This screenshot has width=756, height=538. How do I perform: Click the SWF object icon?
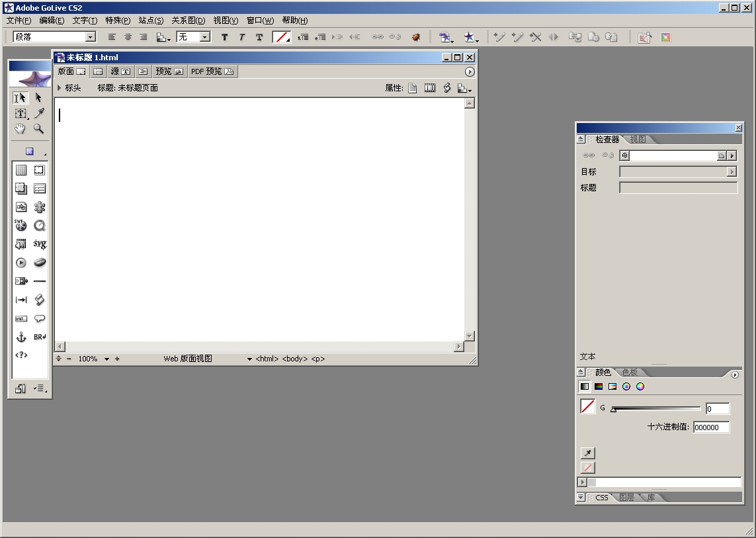21,226
